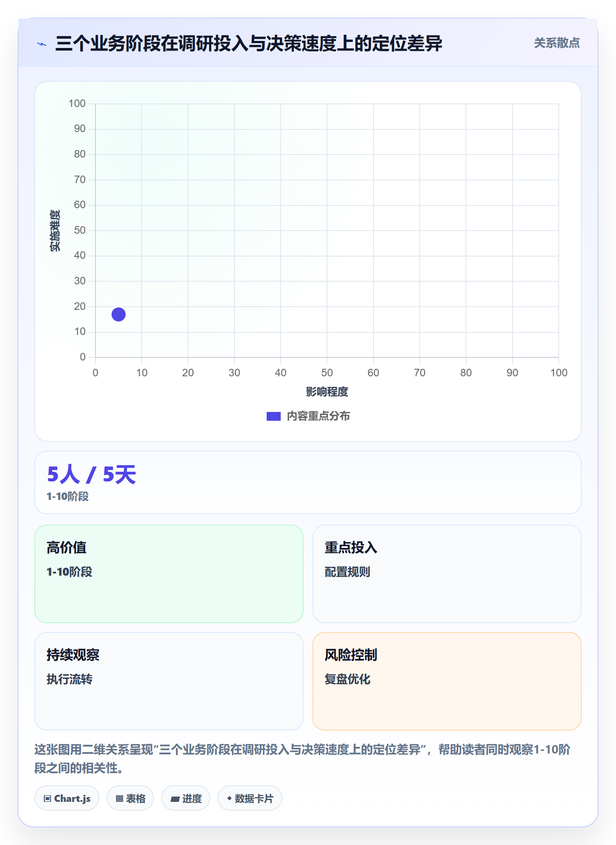Select the scatter data point on the chart
The width and height of the screenshot is (616, 845).
[118, 314]
